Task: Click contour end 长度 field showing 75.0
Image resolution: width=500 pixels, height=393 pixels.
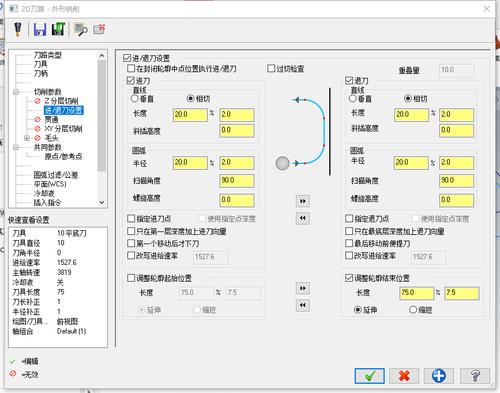Action: tap(416, 293)
